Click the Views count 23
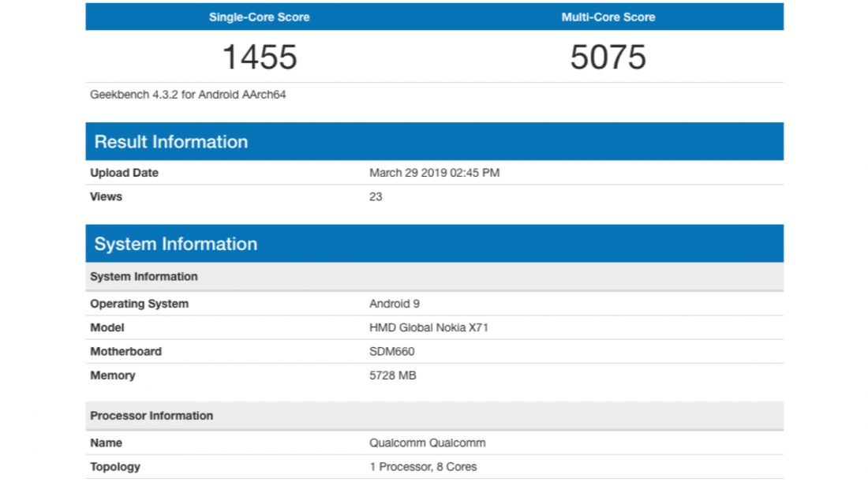Image resolution: width=868 pixels, height=486 pixels. pos(376,196)
